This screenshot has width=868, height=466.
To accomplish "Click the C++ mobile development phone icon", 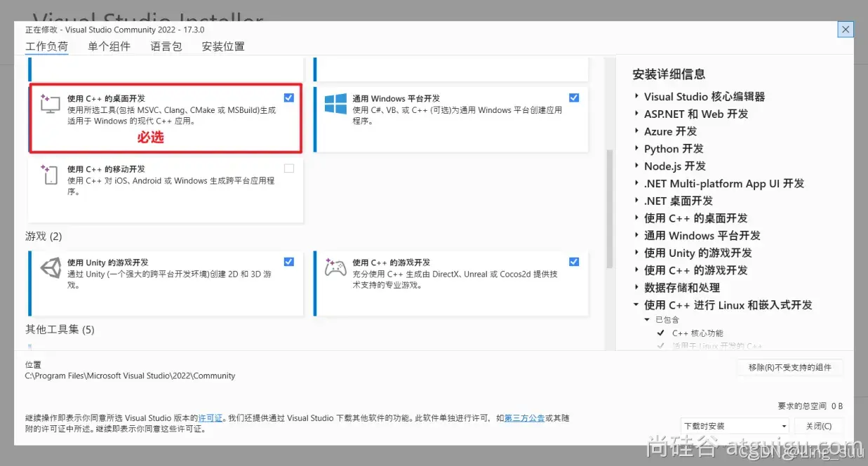I will point(50,175).
